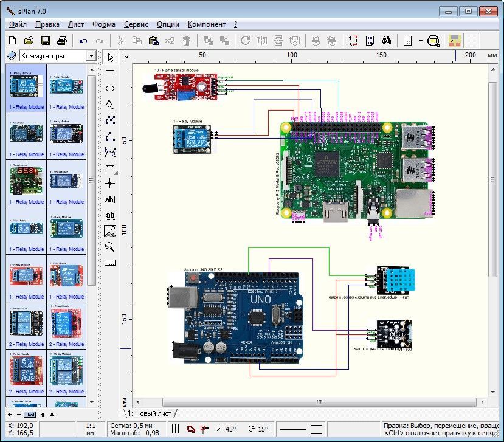Open the Коммутаторы library dropdown
Screen dimensions: 504x442
pos(91,56)
